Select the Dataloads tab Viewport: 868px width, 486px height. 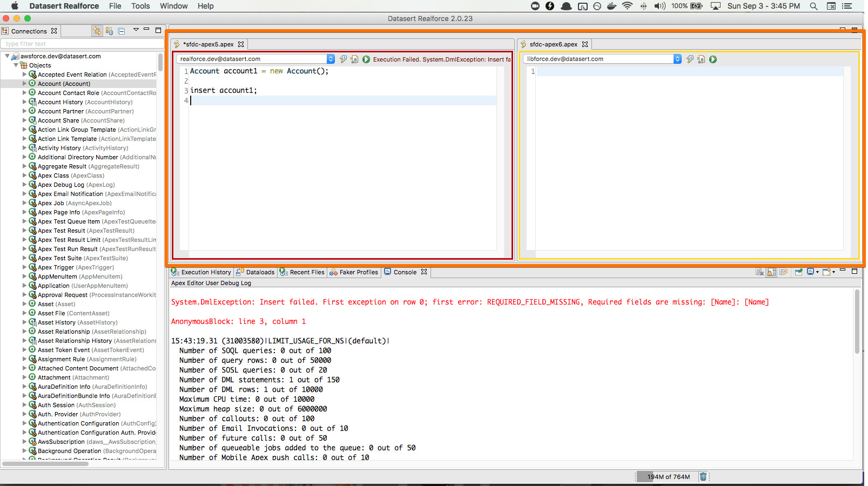[260, 272]
